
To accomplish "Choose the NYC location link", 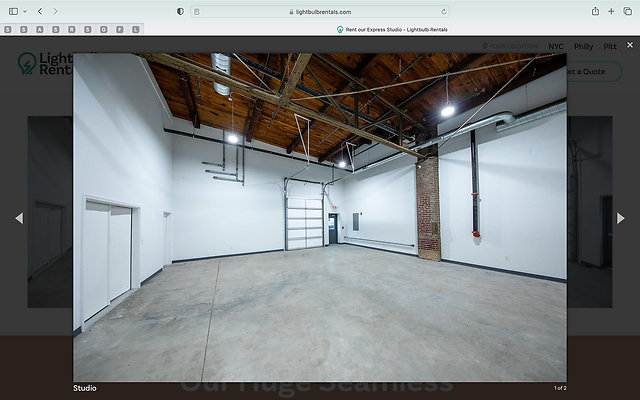I will click(x=556, y=46).
